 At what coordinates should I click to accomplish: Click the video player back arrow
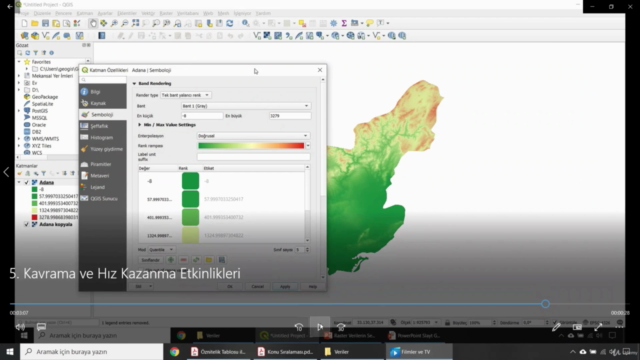[10, 6]
